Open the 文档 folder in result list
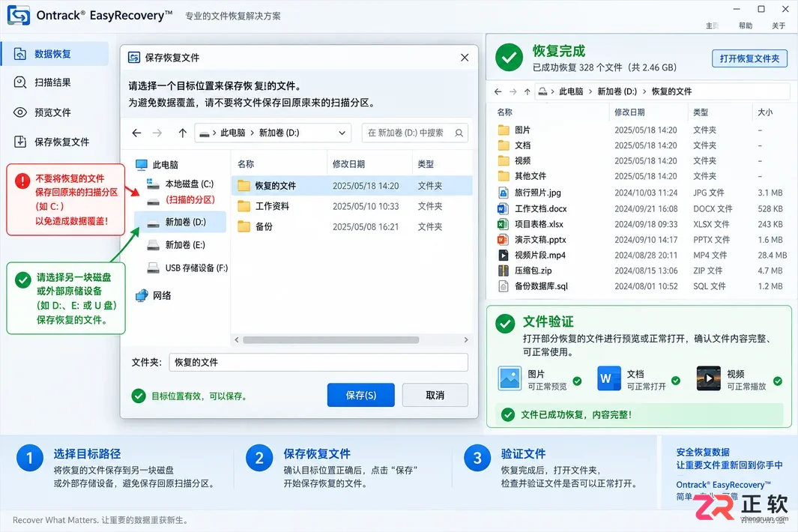Viewport: 798px width, 532px height. [x=514, y=145]
